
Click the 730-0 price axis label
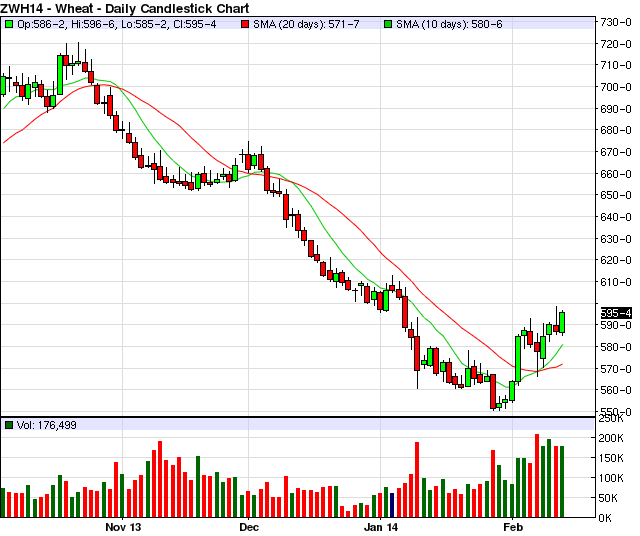pyautogui.click(x=616, y=22)
